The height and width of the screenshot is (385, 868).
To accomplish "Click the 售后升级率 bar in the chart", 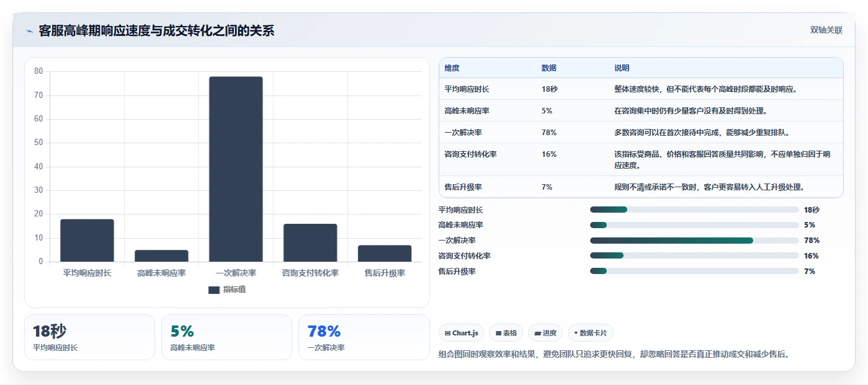I will [385, 253].
